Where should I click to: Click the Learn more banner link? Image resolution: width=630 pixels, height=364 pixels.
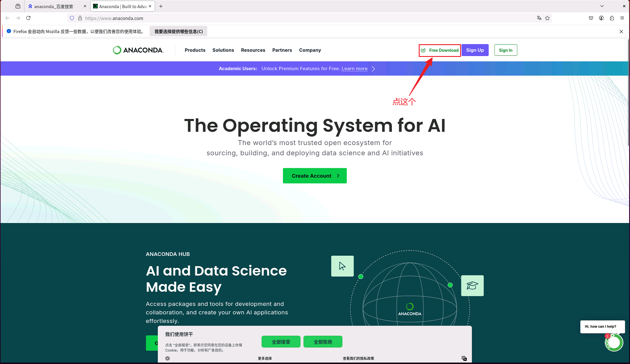pos(354,69)
